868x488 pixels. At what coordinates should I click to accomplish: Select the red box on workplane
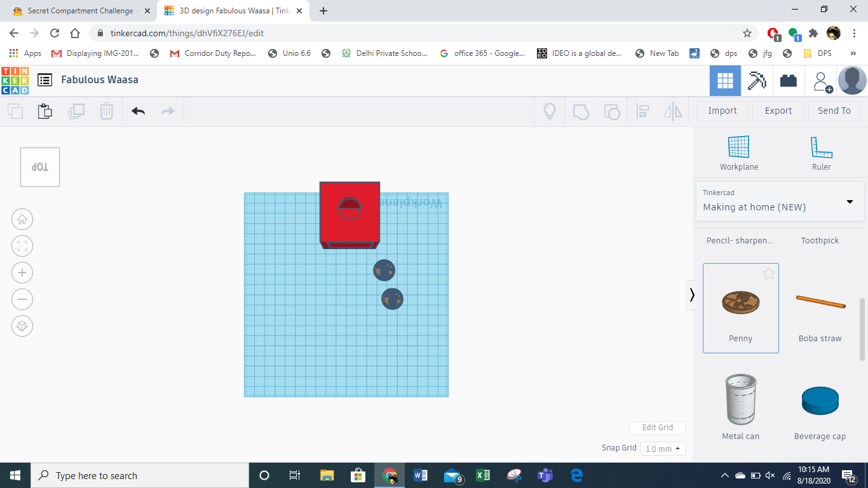click(349, 215)
